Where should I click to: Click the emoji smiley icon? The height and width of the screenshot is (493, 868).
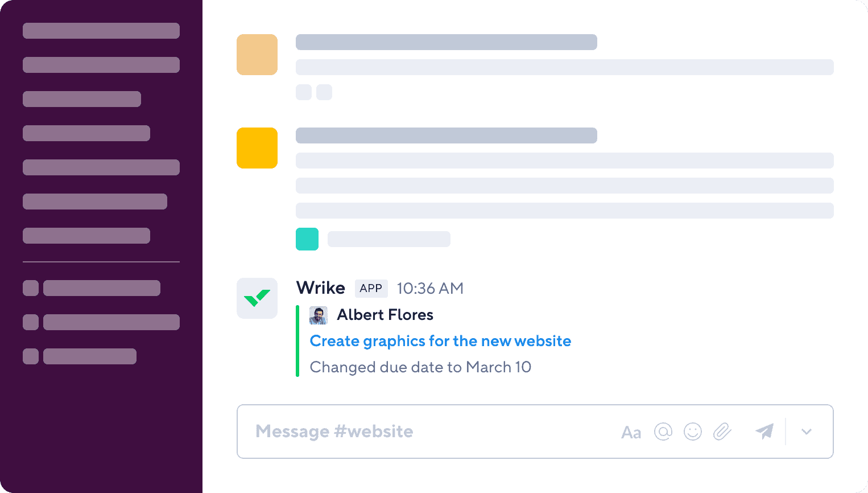coord(693,432)
